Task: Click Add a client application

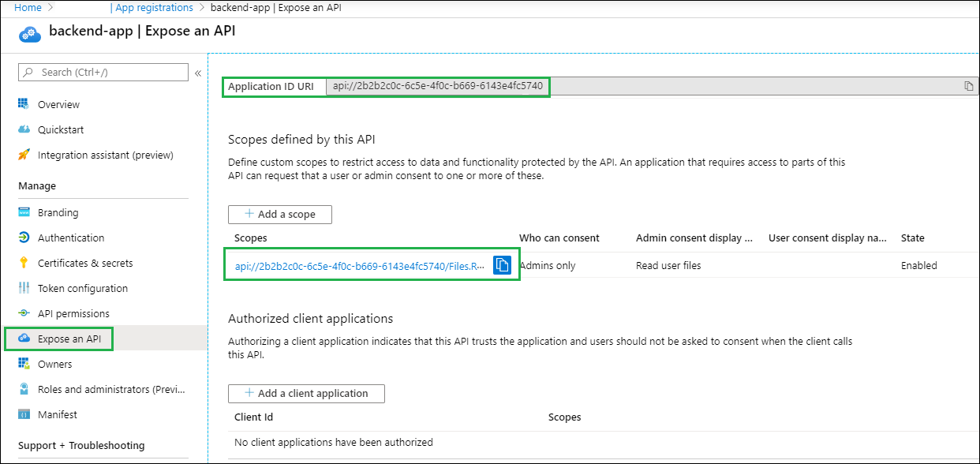Action: [x=306, y=393]
